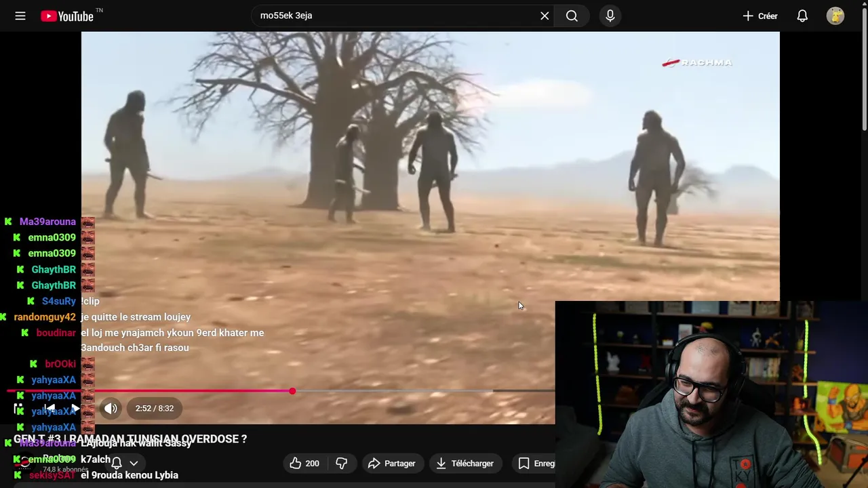Image resolution: width=868 pixels, height=488 pixels.
Task: Start voice search with the microphone
Action: [x=610, y=16]
